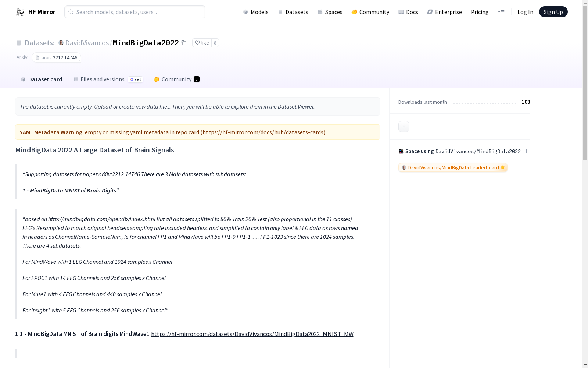This screenshot has height=368, width=588.
Task: Open the mindbigdata.com opendb index link
Action: 102,219
